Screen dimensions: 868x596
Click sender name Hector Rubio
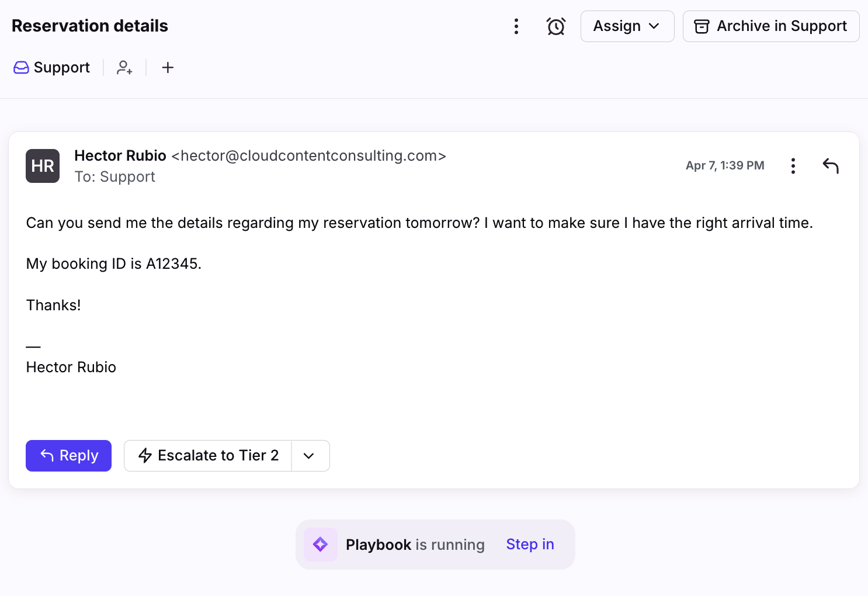(120, 156)
